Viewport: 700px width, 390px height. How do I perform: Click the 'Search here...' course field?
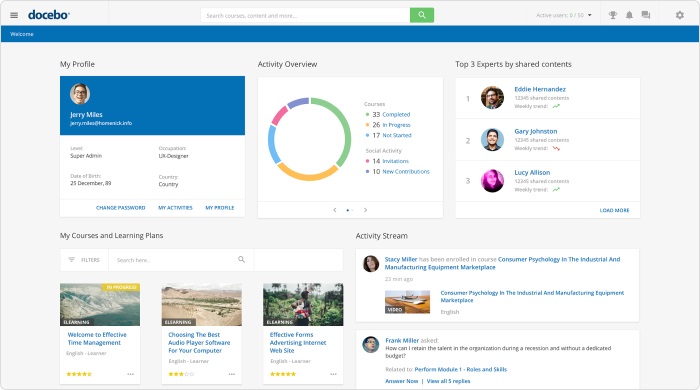pos(181,260)
